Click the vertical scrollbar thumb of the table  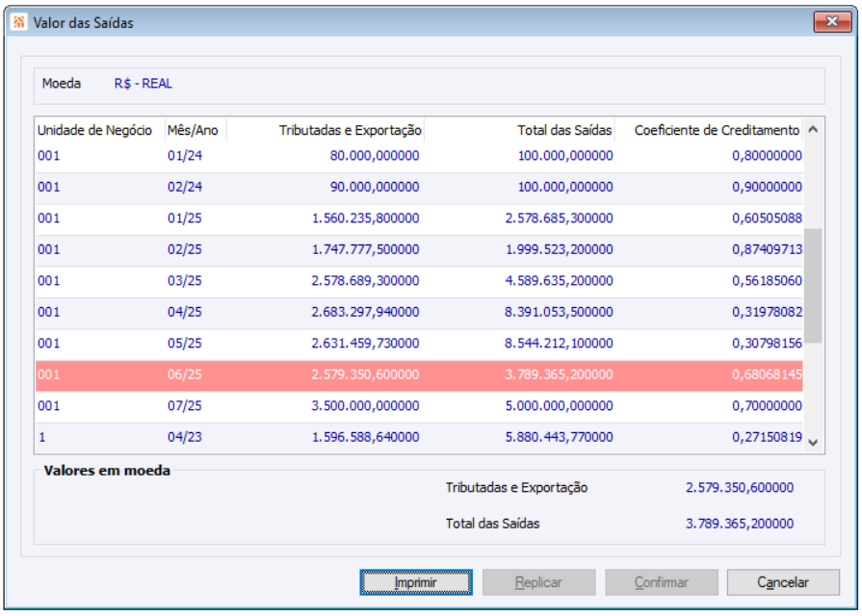click(813, 286)
